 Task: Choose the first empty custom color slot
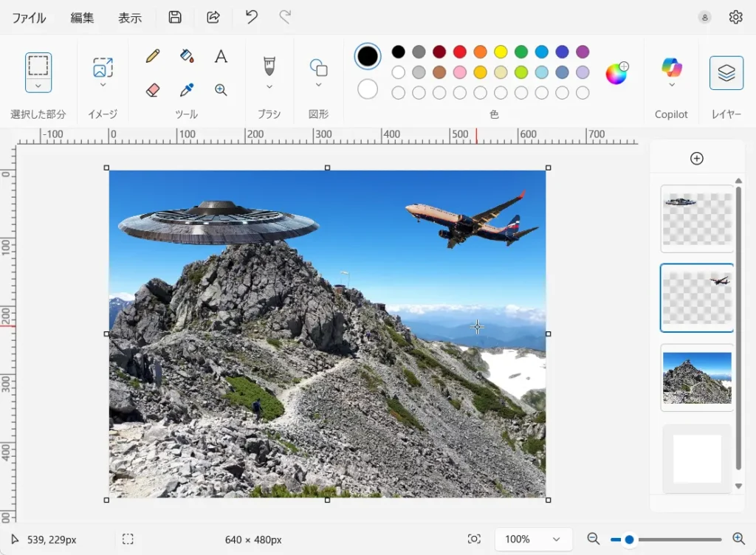(x=398, y=92)
